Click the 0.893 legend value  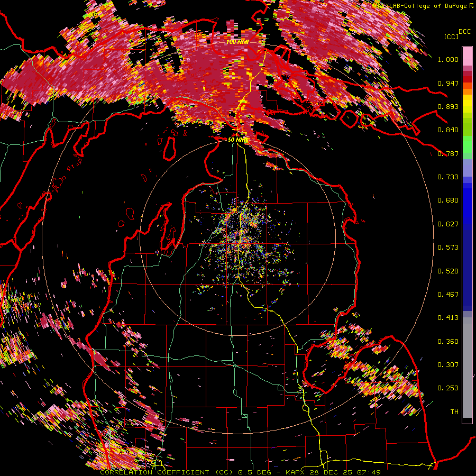coord(448,106)
